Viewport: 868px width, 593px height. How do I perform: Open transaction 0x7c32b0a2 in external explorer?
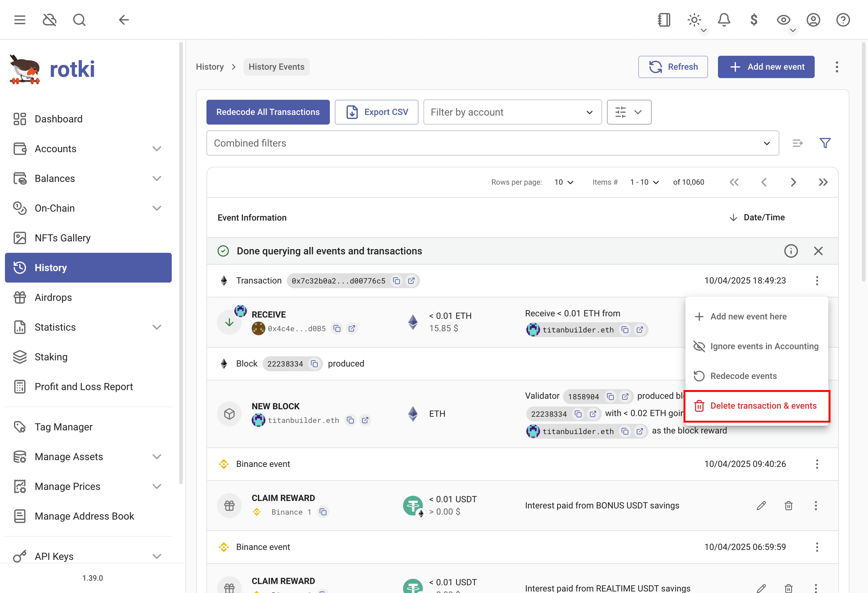click(411, 281)
